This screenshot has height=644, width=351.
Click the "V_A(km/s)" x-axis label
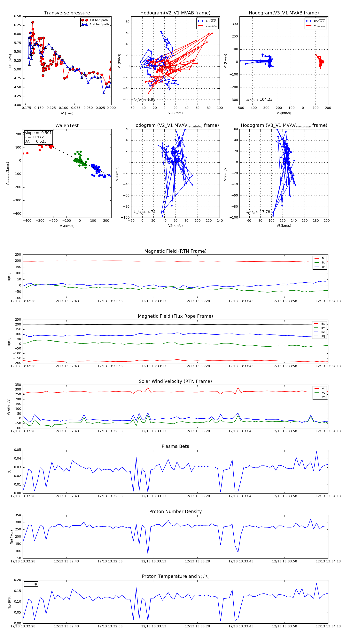tap(67, 226)
